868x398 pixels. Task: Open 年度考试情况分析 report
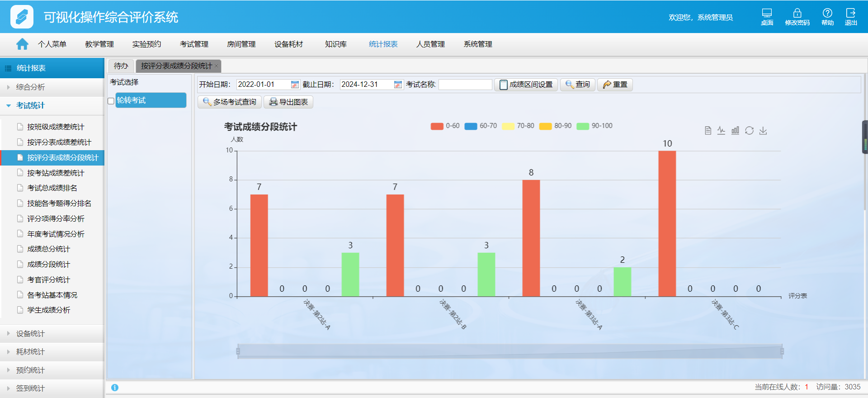[56, 234]
